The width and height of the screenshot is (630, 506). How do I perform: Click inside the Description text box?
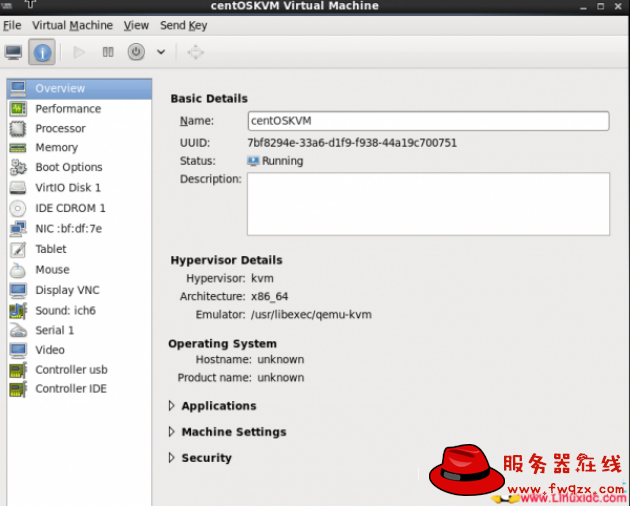coord(428,204)
